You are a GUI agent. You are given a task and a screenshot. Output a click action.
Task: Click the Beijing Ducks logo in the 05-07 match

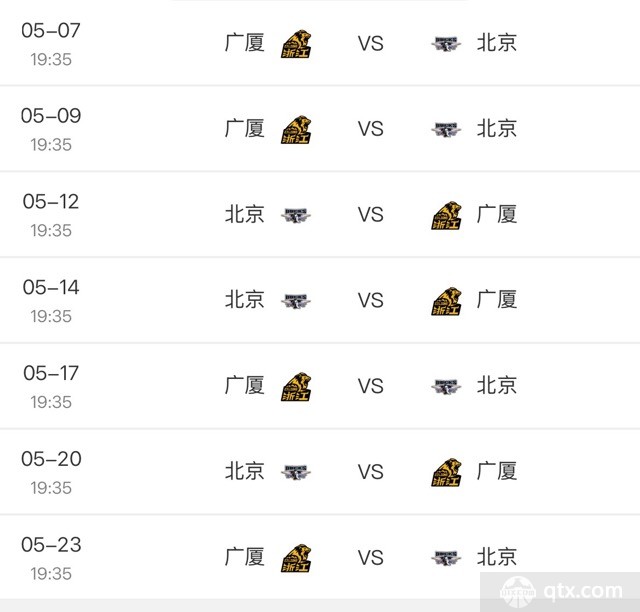click(x=446, y=44)
